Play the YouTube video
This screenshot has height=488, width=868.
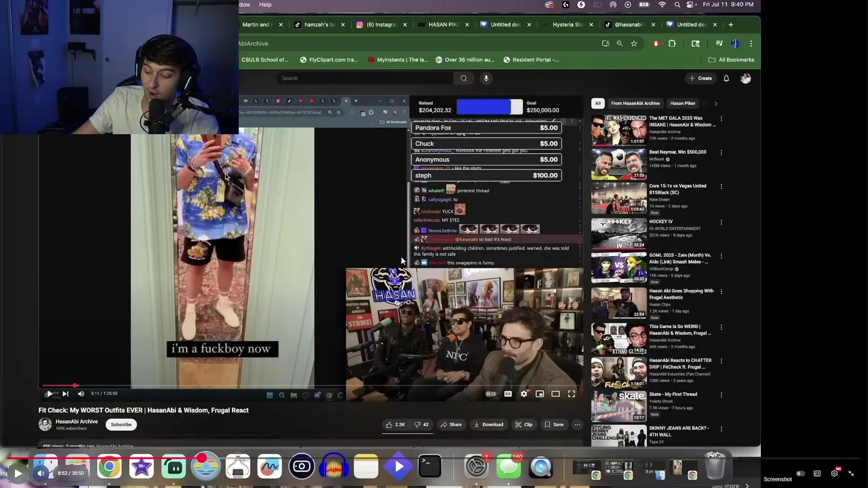(x=49, y=393)
